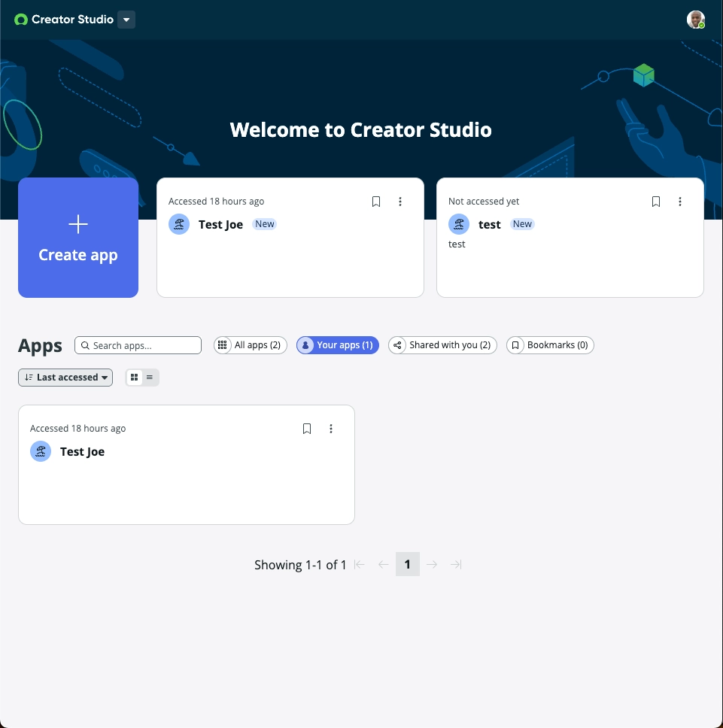Select page 1 in pagination
The image size is (723, 728).
[407, 565]
